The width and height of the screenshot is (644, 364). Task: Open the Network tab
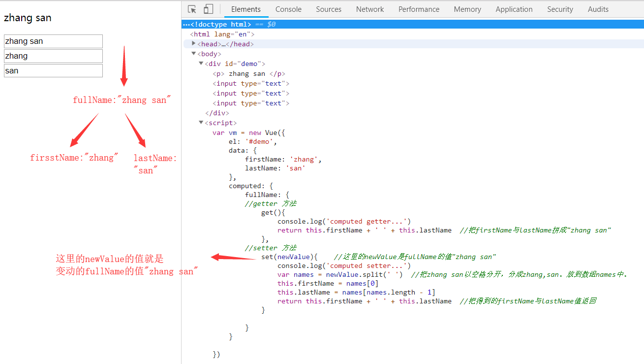(x=370, y=9)
